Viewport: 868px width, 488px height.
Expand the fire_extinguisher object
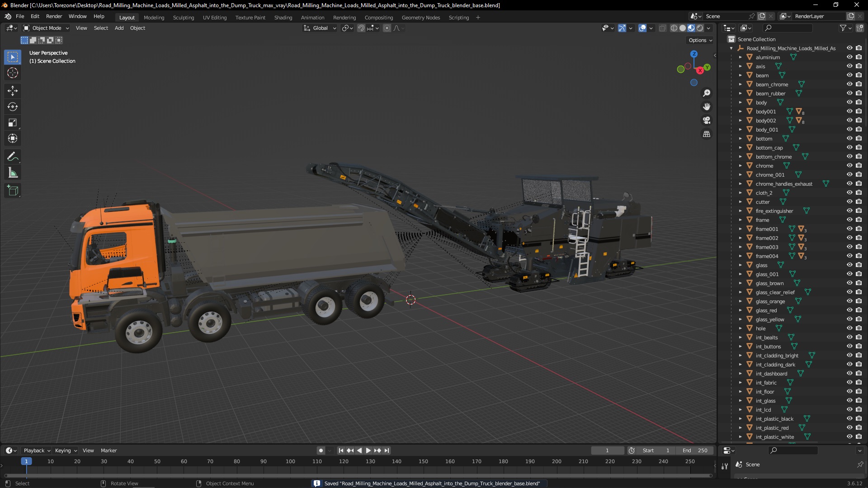coord(740,211)
